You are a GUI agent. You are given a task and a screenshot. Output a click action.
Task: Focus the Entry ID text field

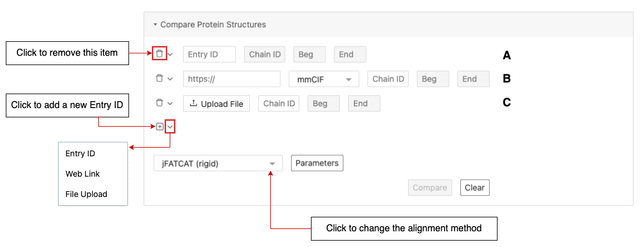click(x=209, y=54)
